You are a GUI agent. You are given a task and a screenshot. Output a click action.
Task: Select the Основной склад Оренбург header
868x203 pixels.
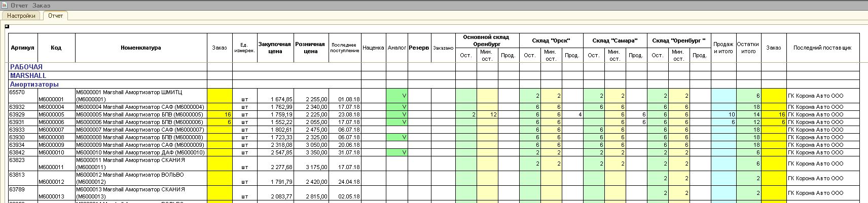(486, 40)
